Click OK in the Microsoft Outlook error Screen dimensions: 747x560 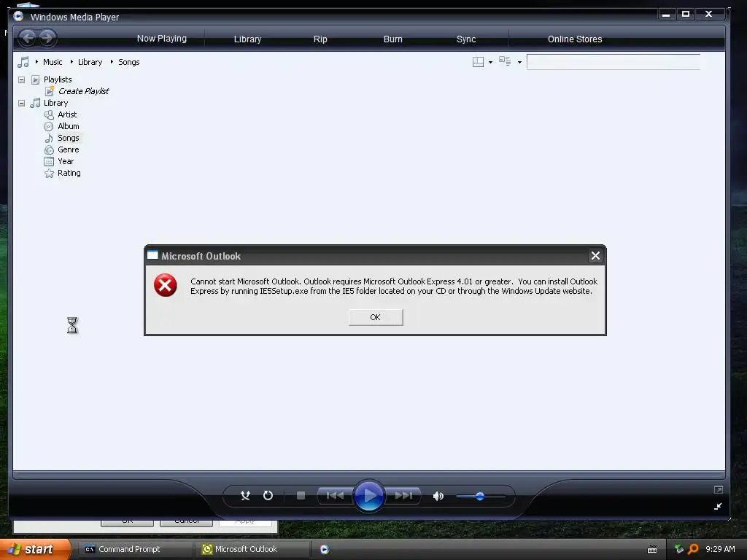coord(376,317)
